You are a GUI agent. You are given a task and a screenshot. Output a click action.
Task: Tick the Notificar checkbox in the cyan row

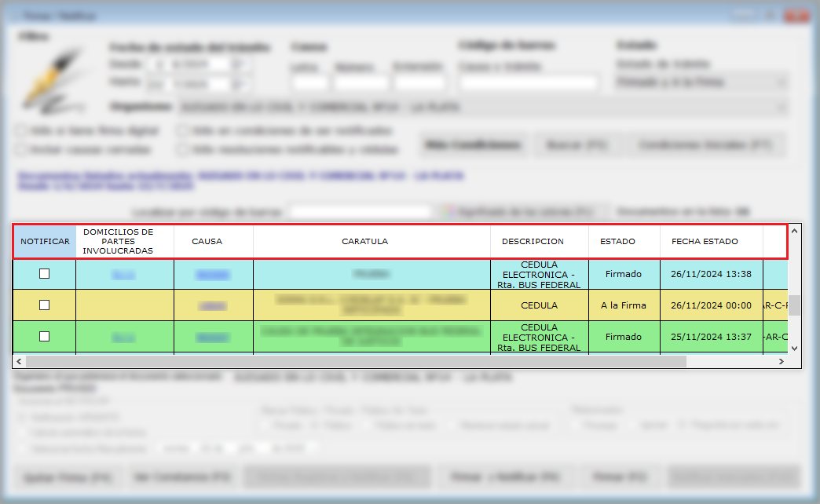(x=45, y=274)
